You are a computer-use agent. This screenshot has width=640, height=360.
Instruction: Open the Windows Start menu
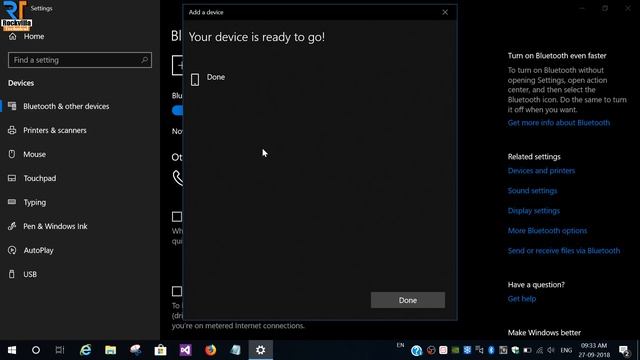12,350
